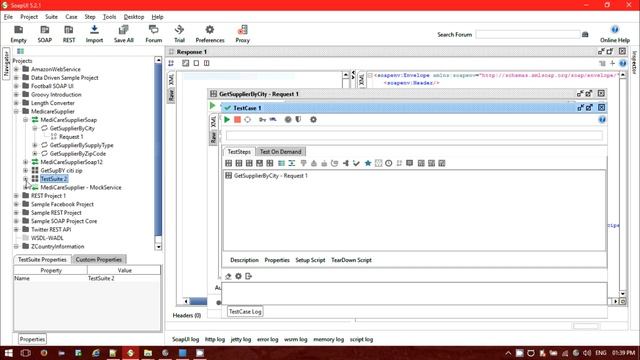Open TestCase 1 help icon
The width and height of the screenshot is (640, 360).
click(x=602, y=120)
